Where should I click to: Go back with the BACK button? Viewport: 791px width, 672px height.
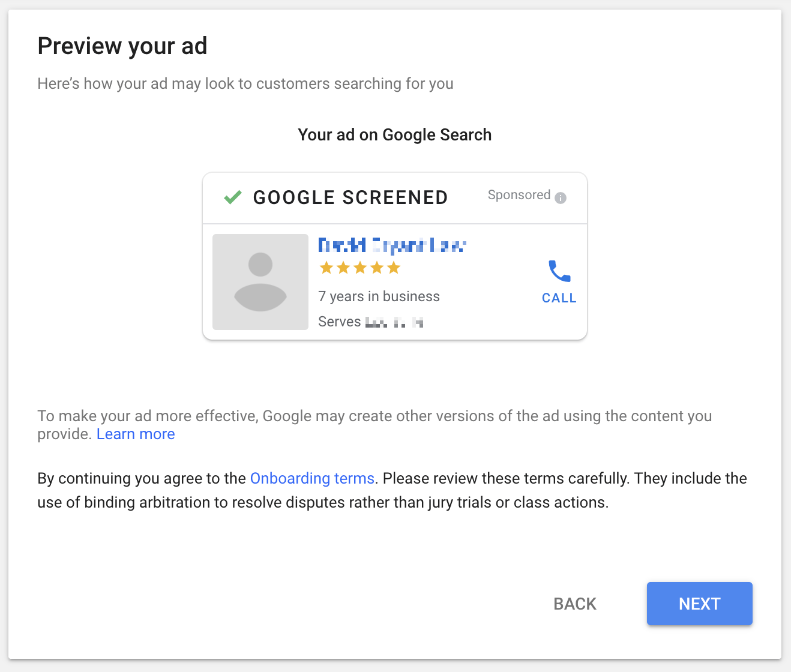tap(575, 604)
